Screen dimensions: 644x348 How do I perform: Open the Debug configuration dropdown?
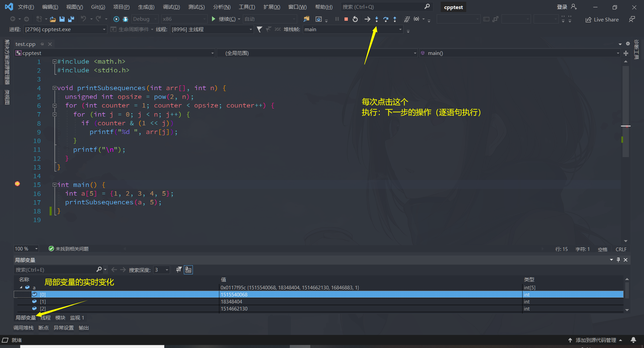click(x=145, y=19)
